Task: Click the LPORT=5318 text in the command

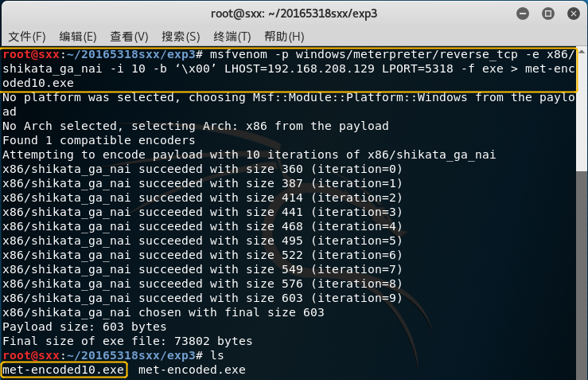Action: coord(418,69)
